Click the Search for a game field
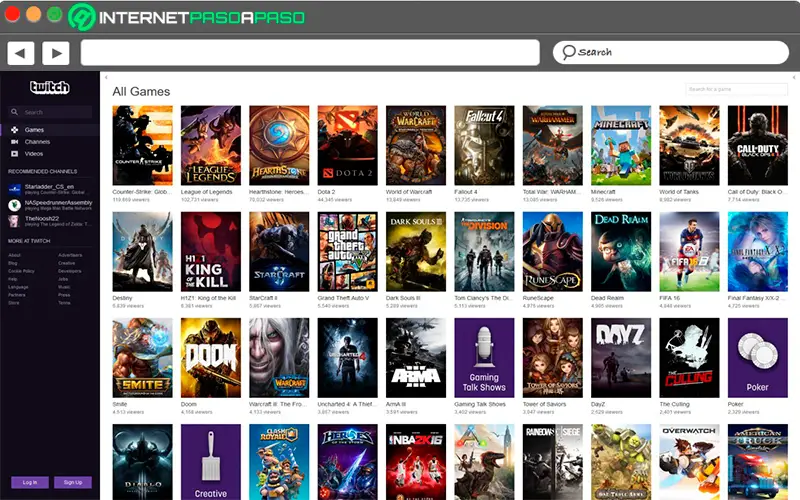 click(x=737, y=89)
